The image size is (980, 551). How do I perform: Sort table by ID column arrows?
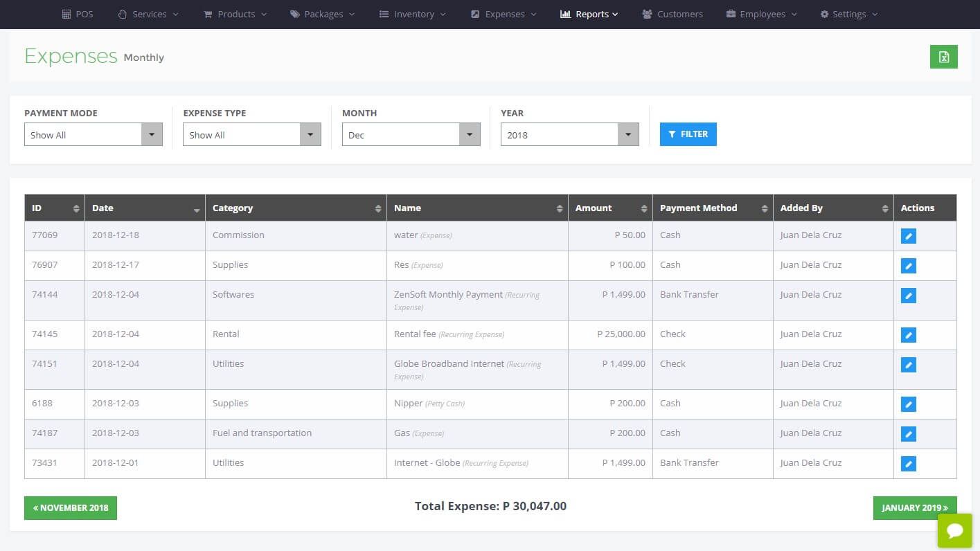(76, 208)
